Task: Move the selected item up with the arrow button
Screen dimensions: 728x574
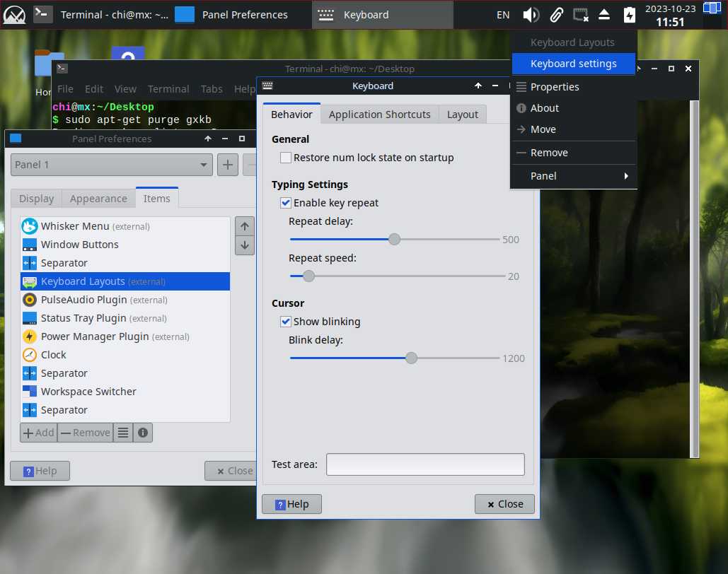Action: (245, 226)
